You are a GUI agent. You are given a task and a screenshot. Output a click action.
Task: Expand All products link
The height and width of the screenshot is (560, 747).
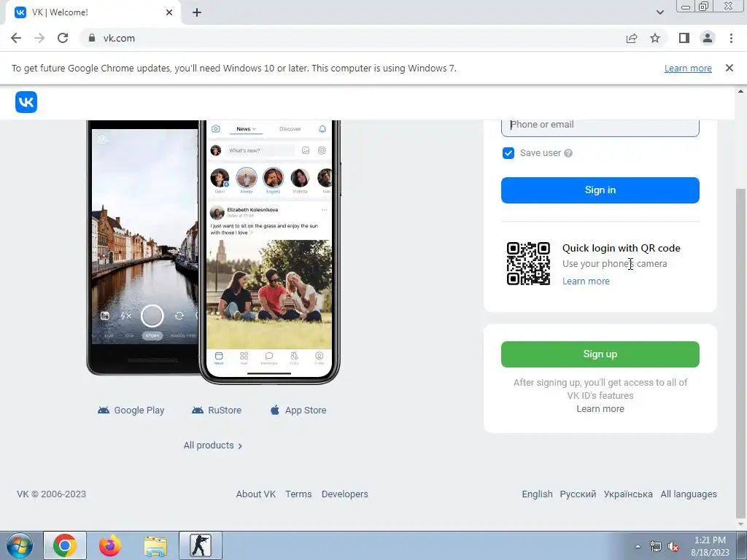tap(213, 446)
